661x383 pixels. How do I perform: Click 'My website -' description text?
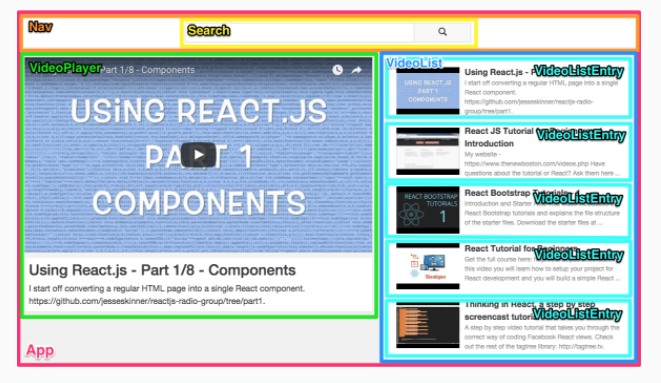483,154
